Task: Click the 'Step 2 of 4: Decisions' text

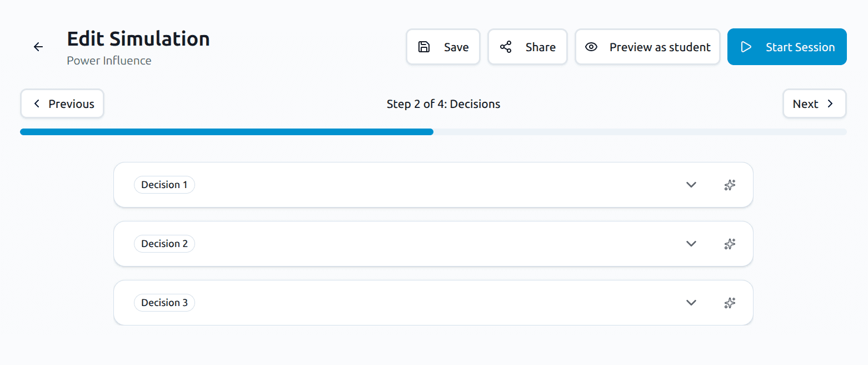Action: [443, 104]
